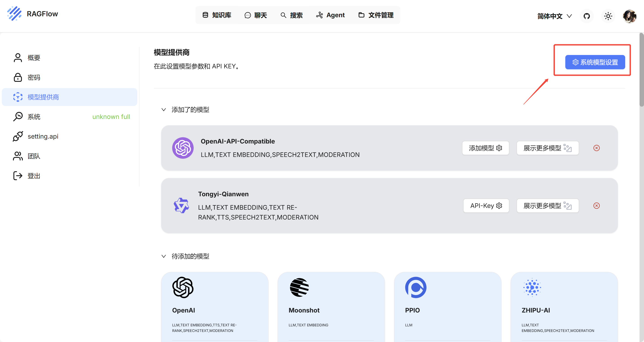Click the unknown full version label
Image resolution: width=644 pixels, height=342 pixels.
111,117
